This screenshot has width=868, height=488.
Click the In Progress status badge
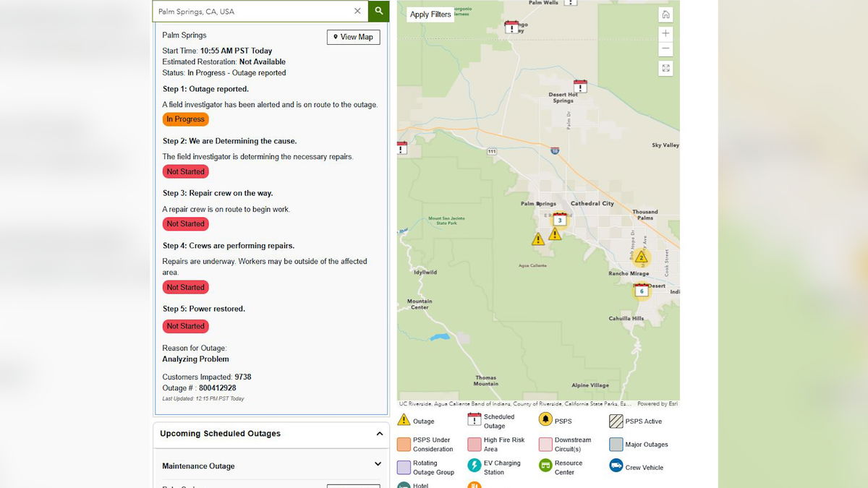pyautogui.click(x=186, y=119)
